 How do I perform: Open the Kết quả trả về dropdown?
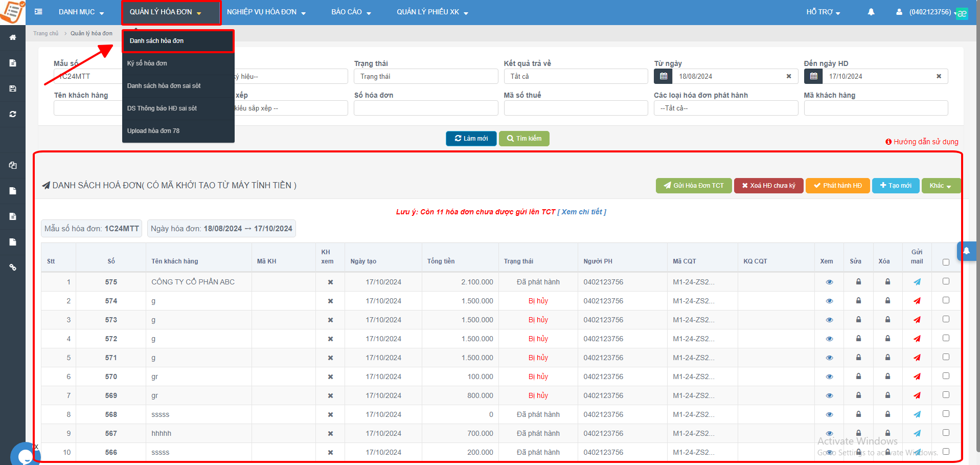point(576,76)
